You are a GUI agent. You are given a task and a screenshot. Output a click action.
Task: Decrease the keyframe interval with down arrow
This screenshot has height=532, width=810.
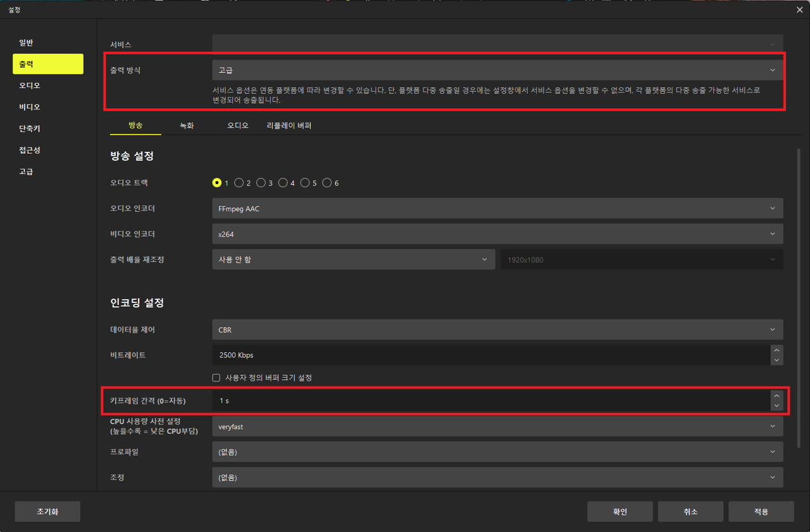click(776, 405)
